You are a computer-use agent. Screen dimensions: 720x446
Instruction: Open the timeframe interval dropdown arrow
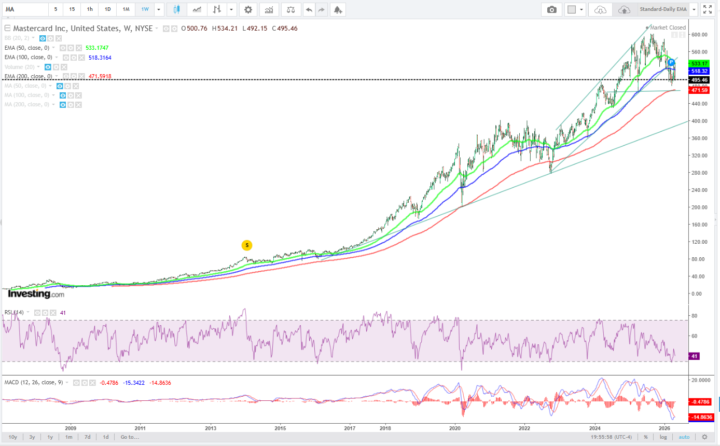click(159, 9)
